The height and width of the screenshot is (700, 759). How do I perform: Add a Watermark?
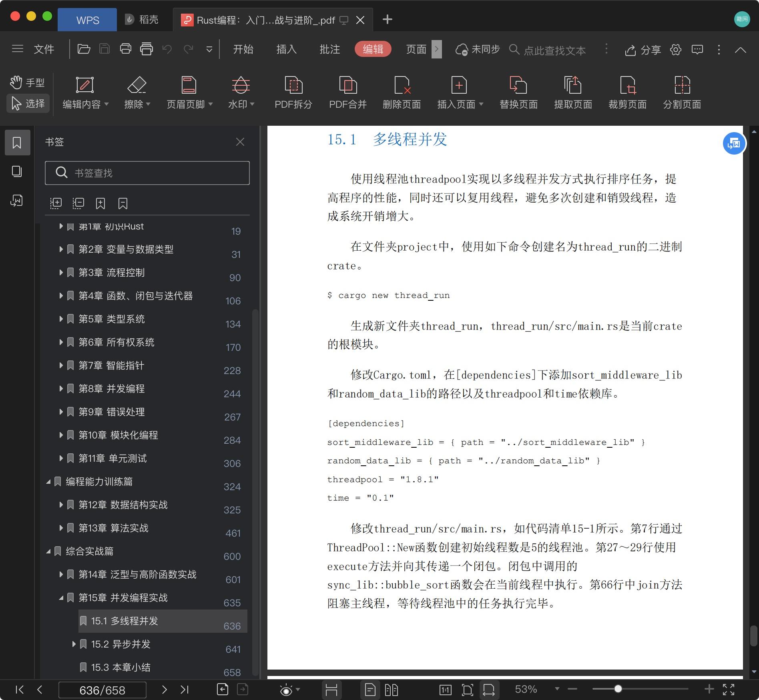click(x=241, y=93)
